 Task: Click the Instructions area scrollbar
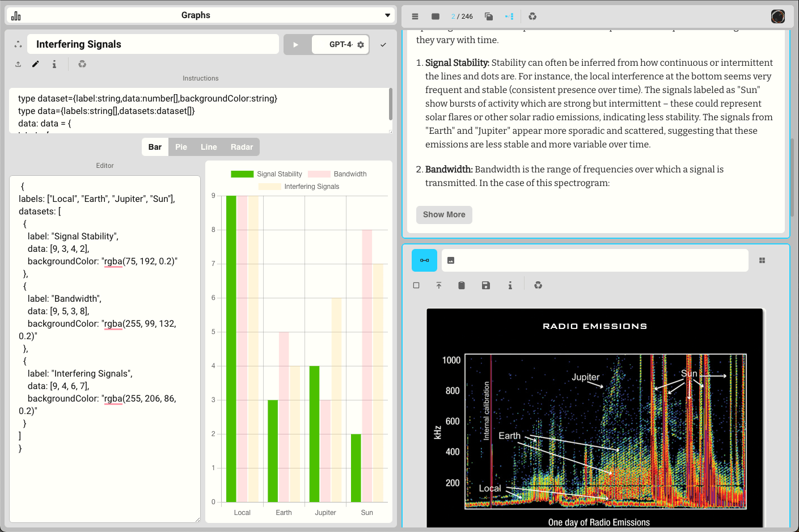point(391,104)
